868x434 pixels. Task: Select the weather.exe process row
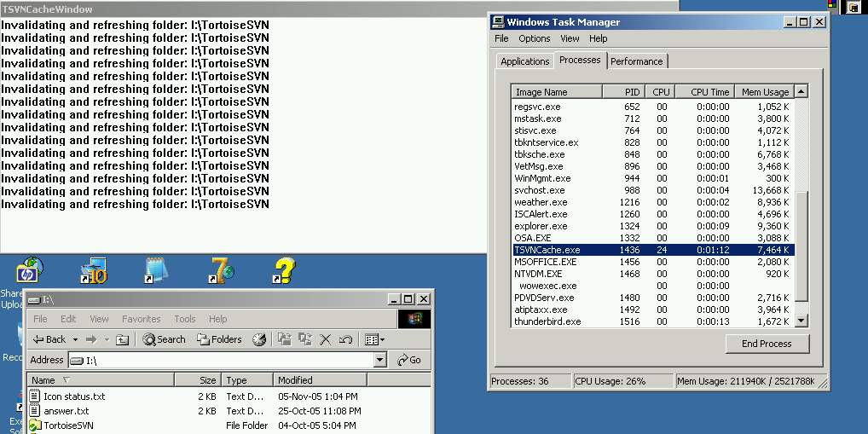click(x=653, y=202)
